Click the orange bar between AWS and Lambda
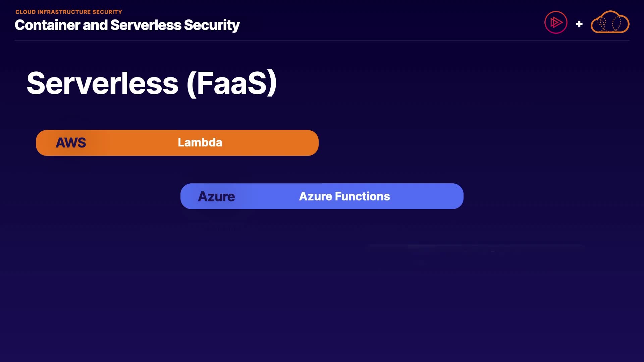The width and height of the screenshot is (644, 362). (x=131, y=143)
